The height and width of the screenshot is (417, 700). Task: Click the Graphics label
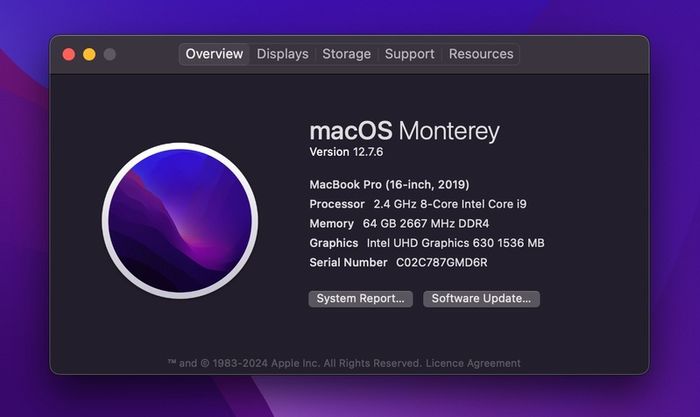333,243
